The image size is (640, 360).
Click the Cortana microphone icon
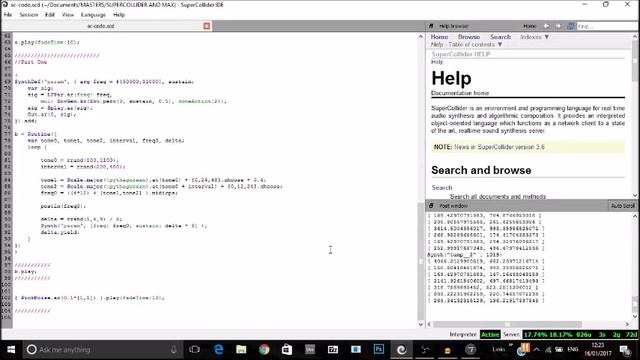(173, 350)
